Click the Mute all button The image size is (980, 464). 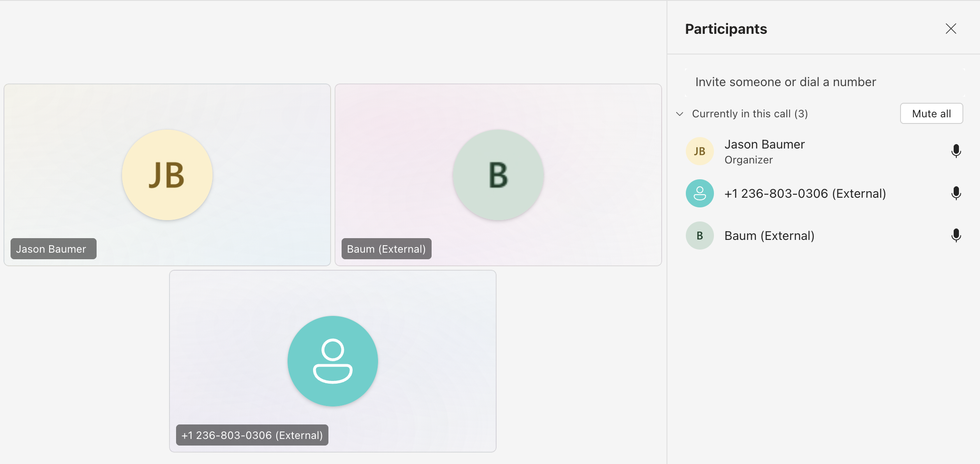tap(931, 113)
